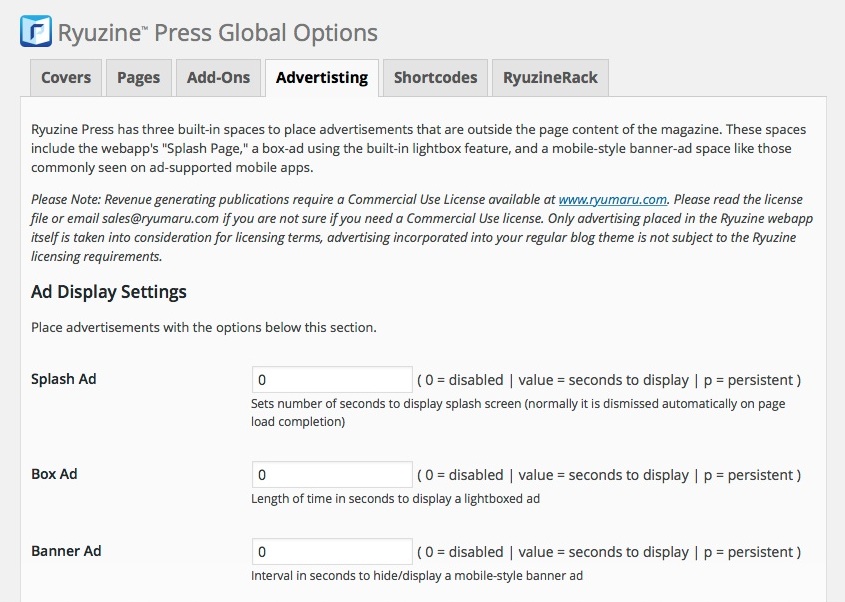The width and height of the screenshot is (845, 602).
Task: Click the Banner Ad label
Action: [x=66, y=551]
